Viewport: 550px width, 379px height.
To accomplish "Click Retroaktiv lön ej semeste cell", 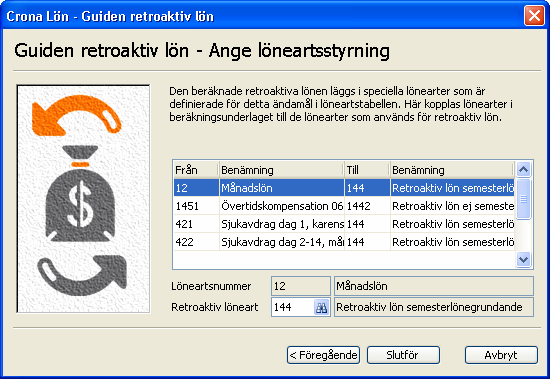I will (452, 206).
